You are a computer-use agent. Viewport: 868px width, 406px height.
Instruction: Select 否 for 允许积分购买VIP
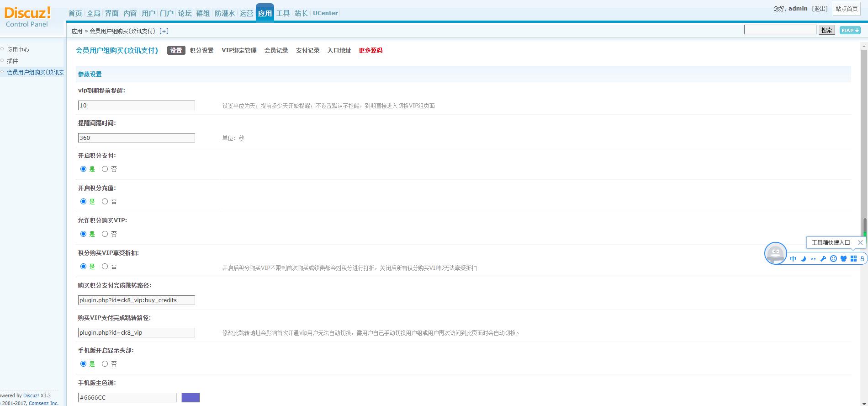tap(105, 234)
